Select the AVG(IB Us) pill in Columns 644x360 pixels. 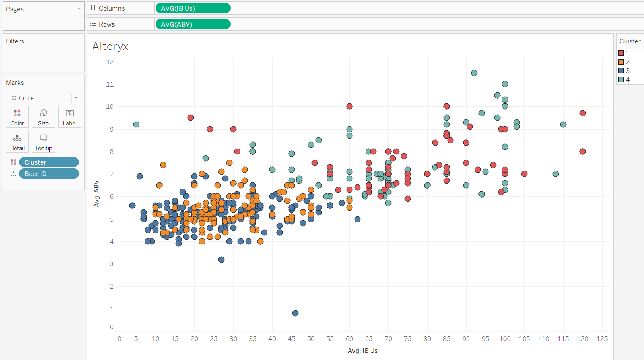click(x=193, y=8)
